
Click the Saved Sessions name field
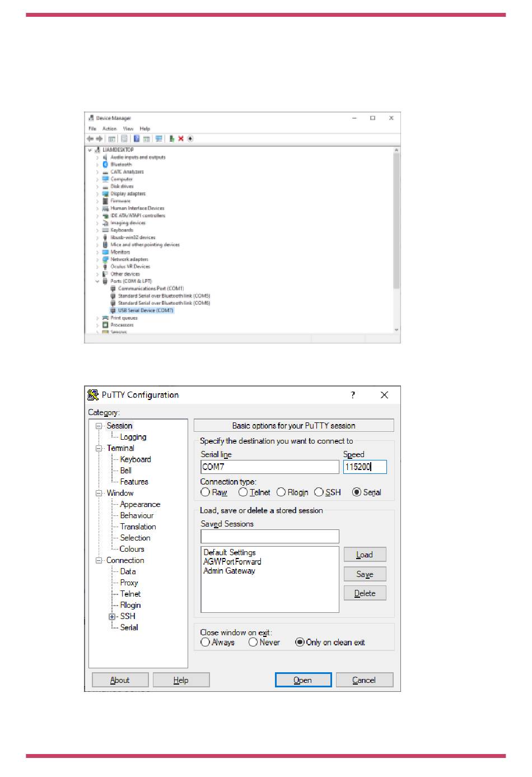[270, 536]
